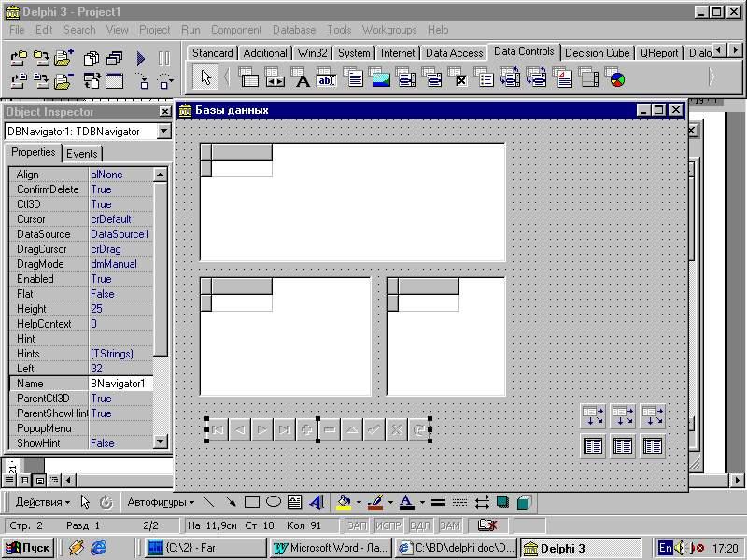Image resolution: width=747 pixels, height=560 pixels.
Task: Select the DBRadioGroup palette component
Action: [x=484, y=77]
